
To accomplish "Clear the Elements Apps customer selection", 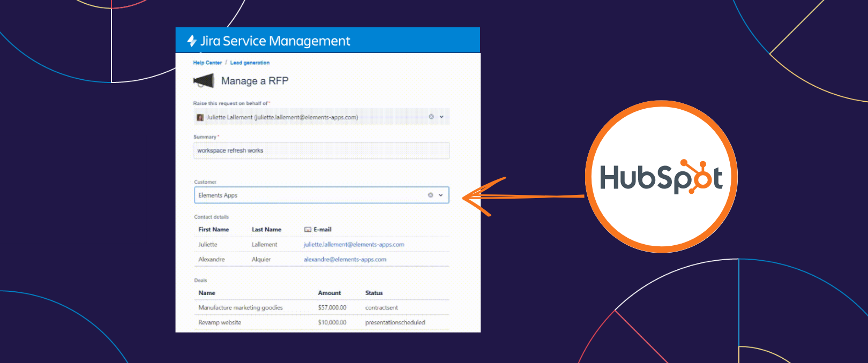I will 430,195.
